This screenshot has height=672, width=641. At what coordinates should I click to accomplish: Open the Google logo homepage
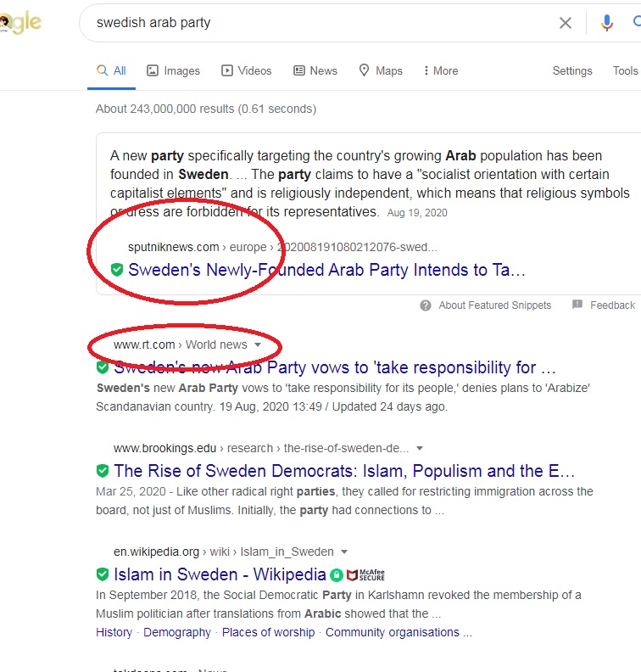pyautogui.click(x=20, y=22)
